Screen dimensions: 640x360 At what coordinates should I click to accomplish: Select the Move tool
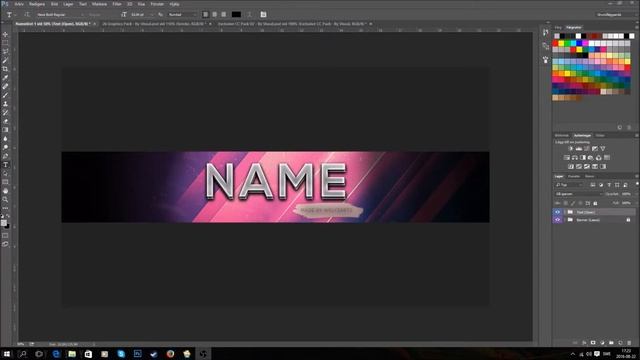pyautogui.click(x=5, y=35)
